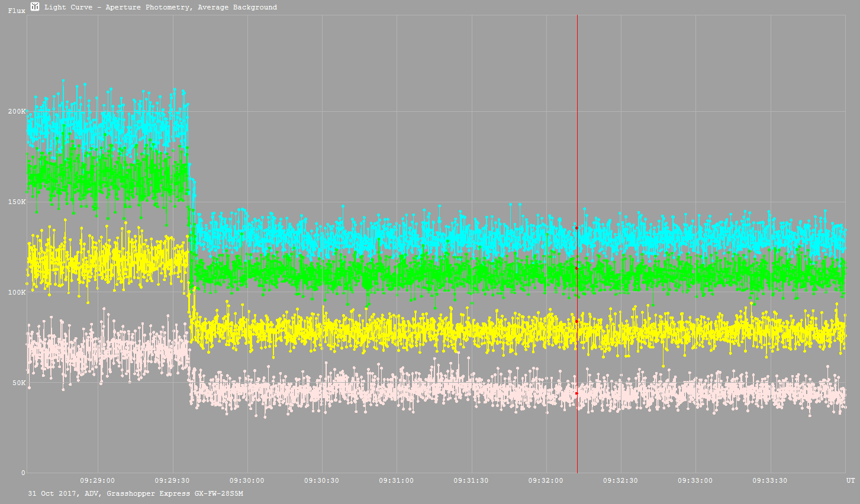Click the light curve icon in the title
Viewport: 860px width, 504px height.
click(35, 7)
